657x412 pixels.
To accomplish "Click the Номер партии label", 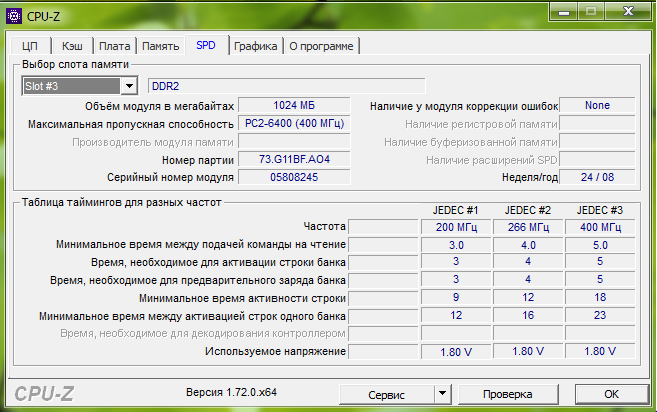I will (x=198, y=160).
